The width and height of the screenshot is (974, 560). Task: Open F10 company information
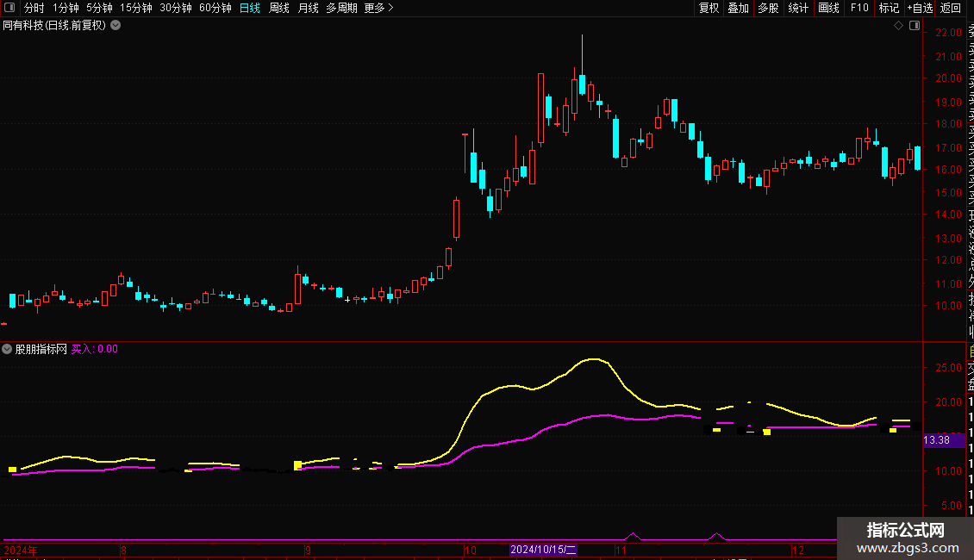point(859,8)
